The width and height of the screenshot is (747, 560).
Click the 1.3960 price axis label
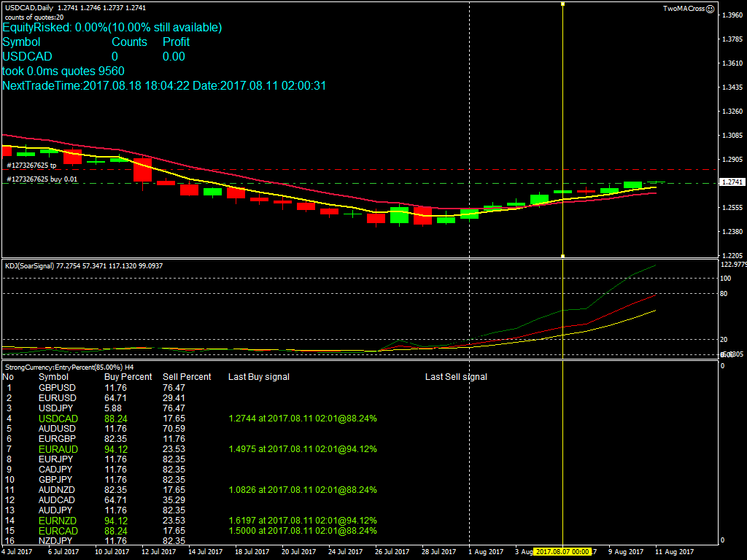click(732, 15)
